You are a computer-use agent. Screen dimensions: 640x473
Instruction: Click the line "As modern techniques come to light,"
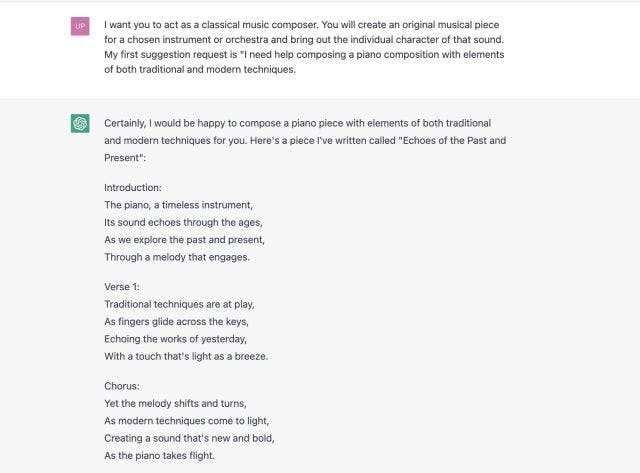click(x=187, y=421)
